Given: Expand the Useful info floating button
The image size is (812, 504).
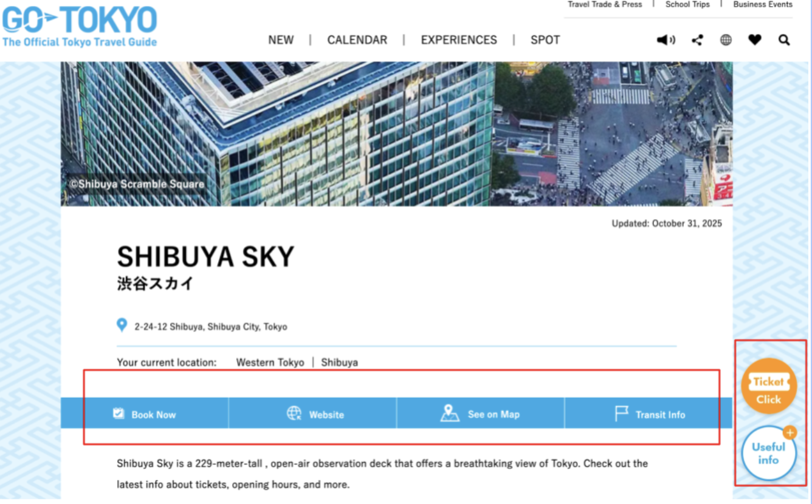Looking at the screenshot, I should click(x=769, y=453).
